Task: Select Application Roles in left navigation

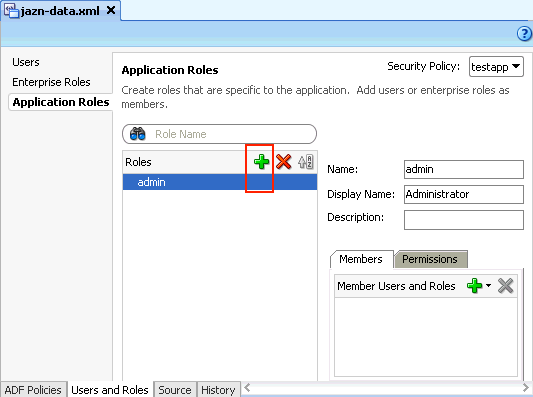Action: (x=61, y=102)
